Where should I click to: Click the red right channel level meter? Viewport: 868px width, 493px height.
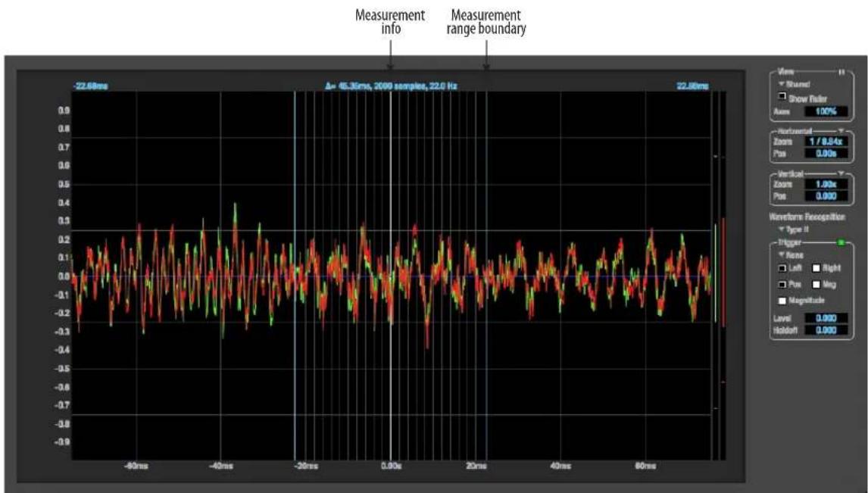[x=723, y=272]
